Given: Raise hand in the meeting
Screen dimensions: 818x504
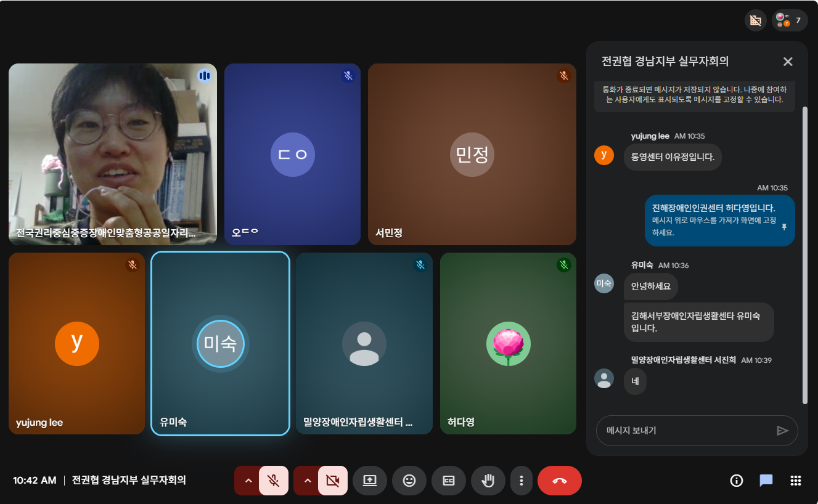Looking at the screenshot, I should pos(488,481).
